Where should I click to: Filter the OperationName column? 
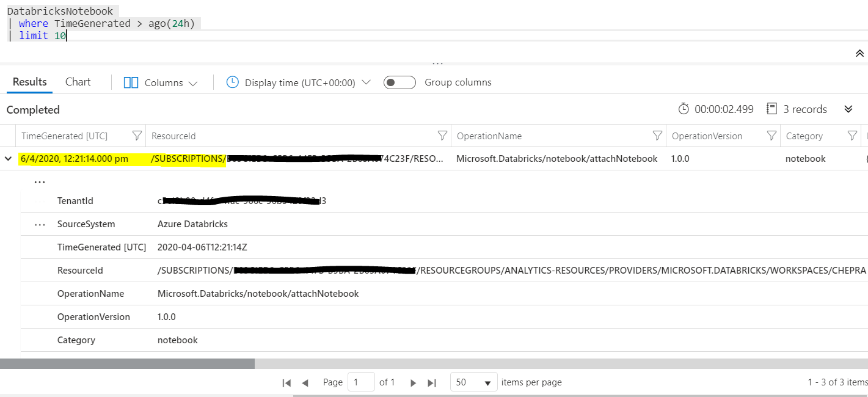point(657,136)
